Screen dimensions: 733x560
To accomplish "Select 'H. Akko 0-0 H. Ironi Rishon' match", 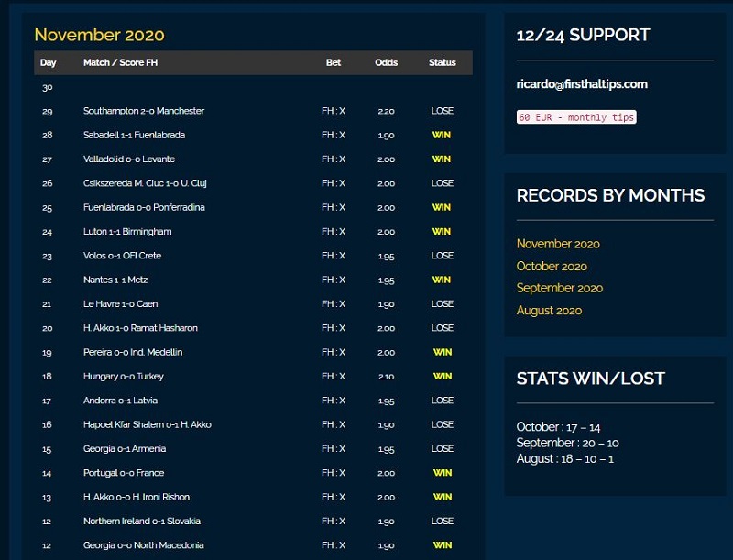I will coord(137,497).
